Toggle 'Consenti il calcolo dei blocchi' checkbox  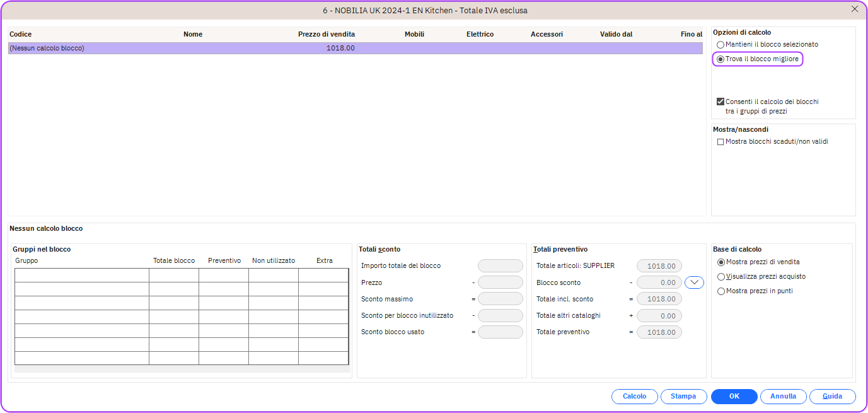720,102
